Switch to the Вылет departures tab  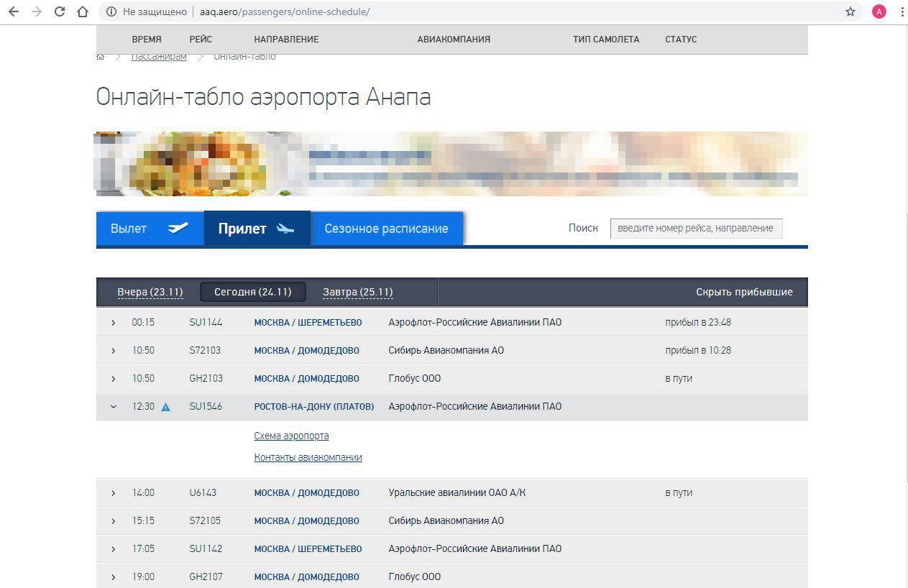point(150,229)
